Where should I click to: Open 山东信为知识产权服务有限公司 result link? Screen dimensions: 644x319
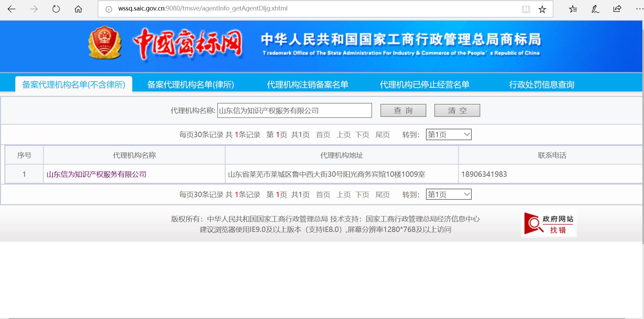(96, 174)
